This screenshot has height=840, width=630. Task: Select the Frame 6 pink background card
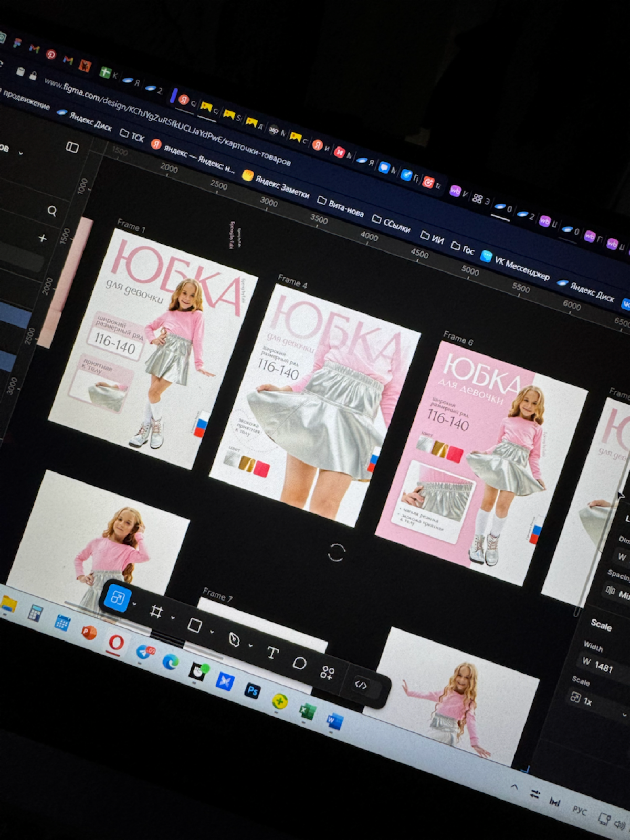(481, 463)
